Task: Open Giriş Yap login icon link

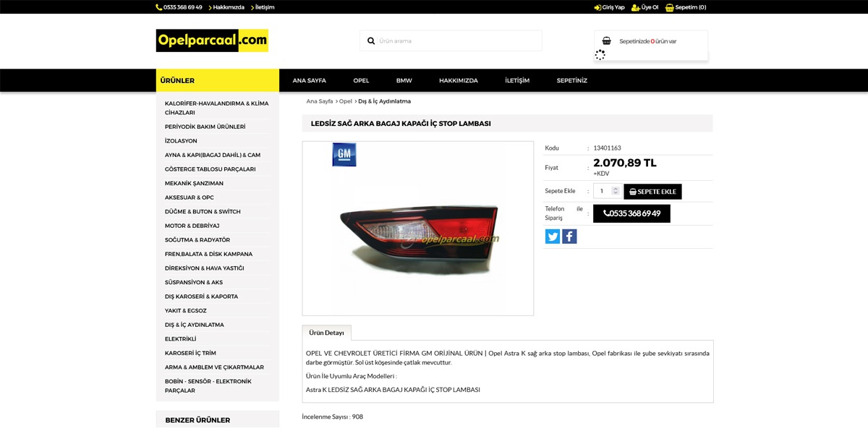Action: (x=598, y=7)
